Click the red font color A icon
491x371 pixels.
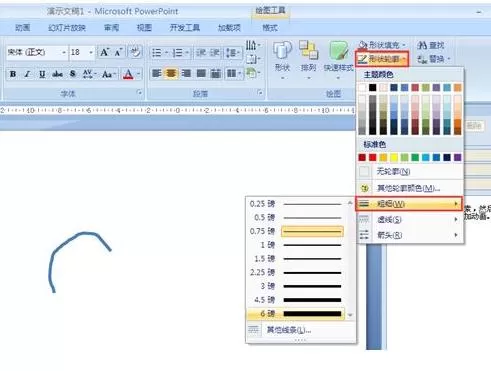[128, 74]
